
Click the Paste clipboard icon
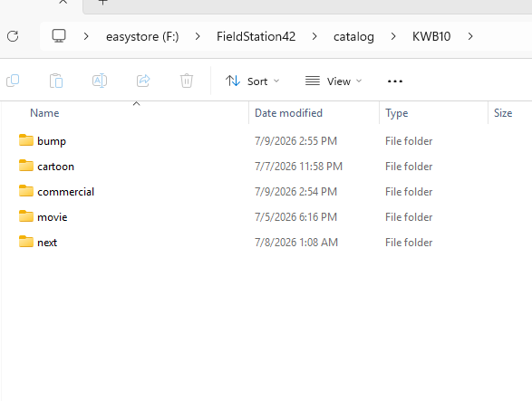pyautogui.click(x=56, y=81)
